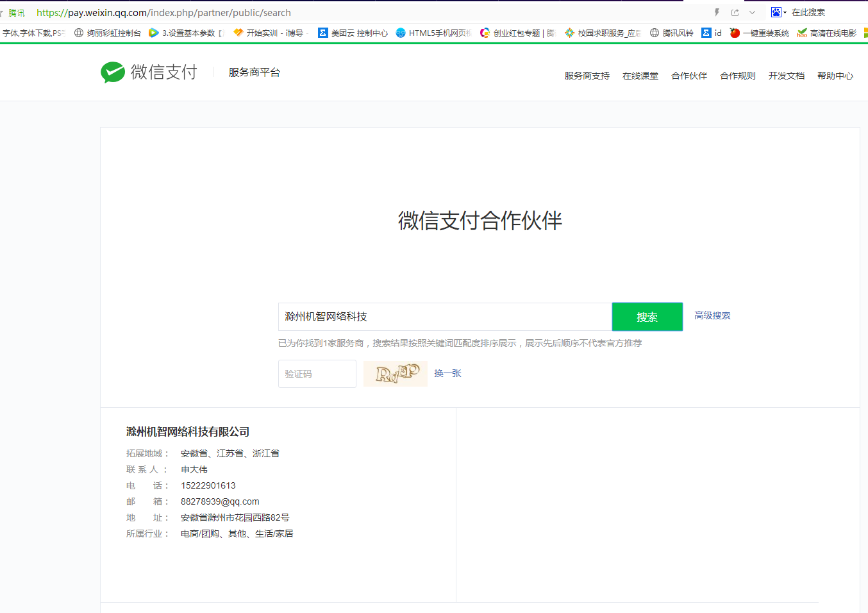868x613 pixels.
Task: Click the regions text 安徽省、江苏省、浙江省
Action: tap(230, 453)
